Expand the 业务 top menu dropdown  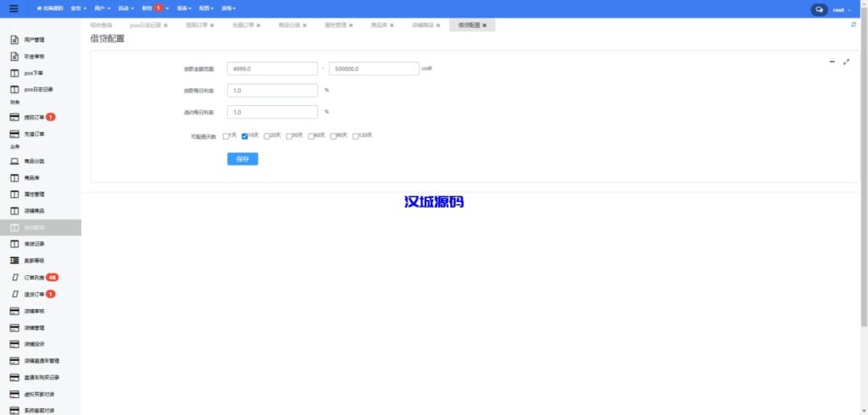pyautogui.click(x=79, y=8)
